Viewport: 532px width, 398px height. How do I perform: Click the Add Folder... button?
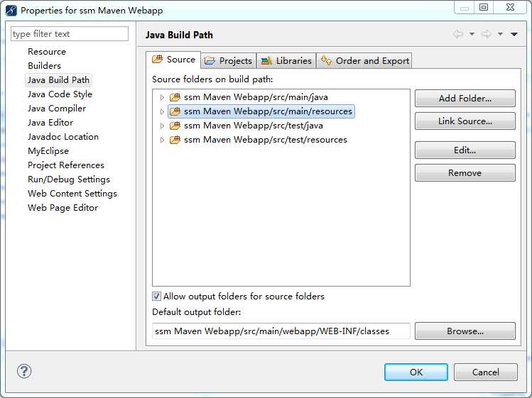tap(465, 99)
